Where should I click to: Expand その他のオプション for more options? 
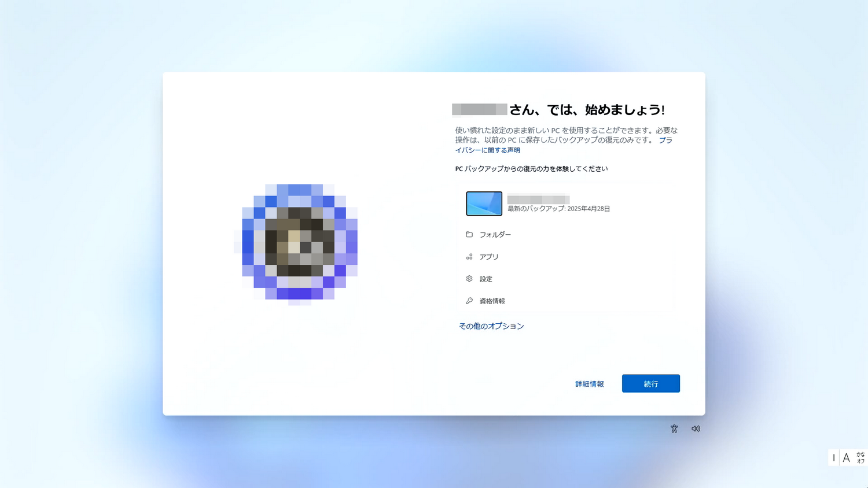pyautogui.click(x=492, y=326)
